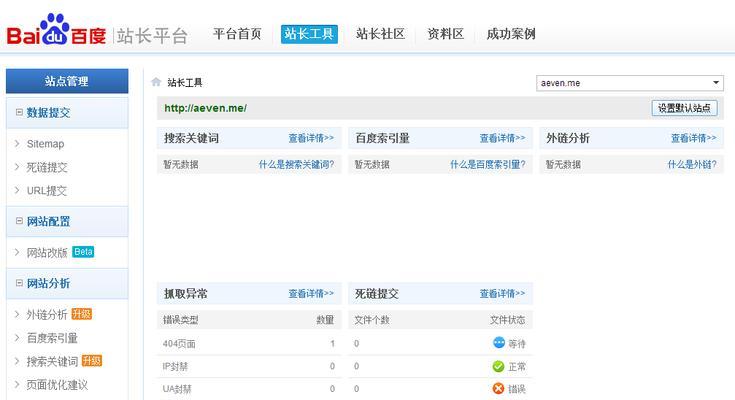
Task: Open the http://aeven.me/ link
Action: tap(205, 108)
